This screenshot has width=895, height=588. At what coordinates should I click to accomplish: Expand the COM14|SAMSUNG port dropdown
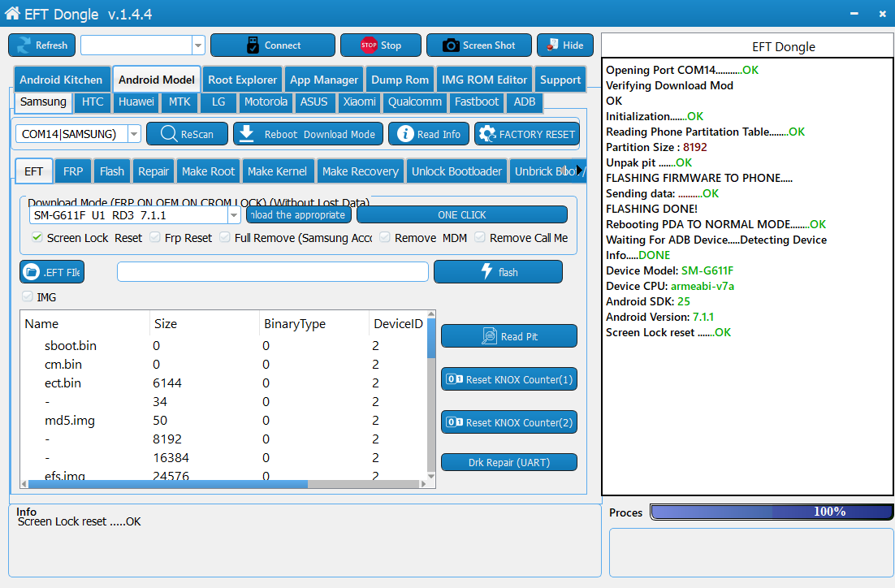[x=134, y=134]
